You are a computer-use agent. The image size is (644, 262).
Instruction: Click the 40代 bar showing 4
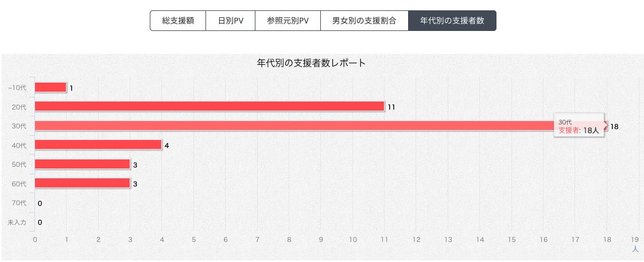click(98, 145)
